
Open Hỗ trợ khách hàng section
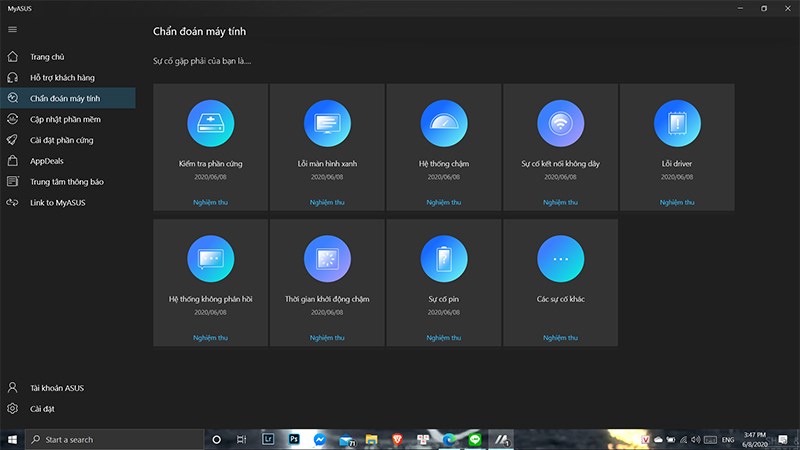[61, 77]
